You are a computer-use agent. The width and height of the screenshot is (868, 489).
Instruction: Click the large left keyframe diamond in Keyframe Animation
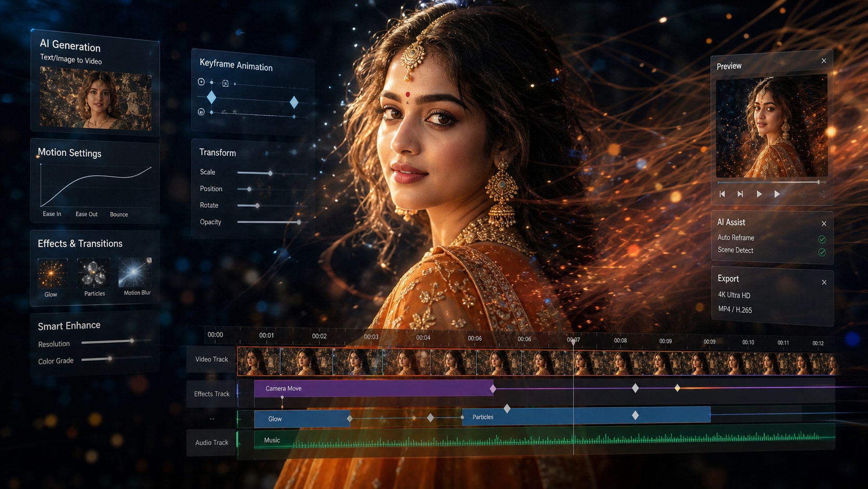[211, 97]
